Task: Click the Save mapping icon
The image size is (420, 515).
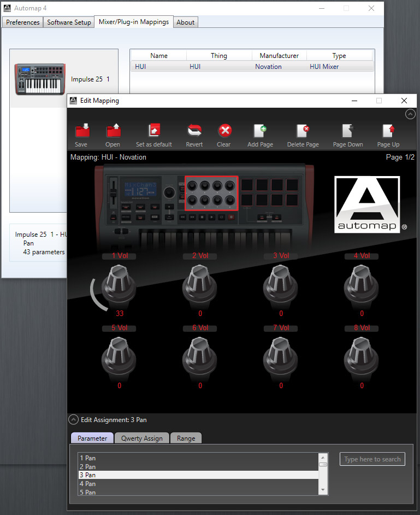Action: tap(81, 131)
